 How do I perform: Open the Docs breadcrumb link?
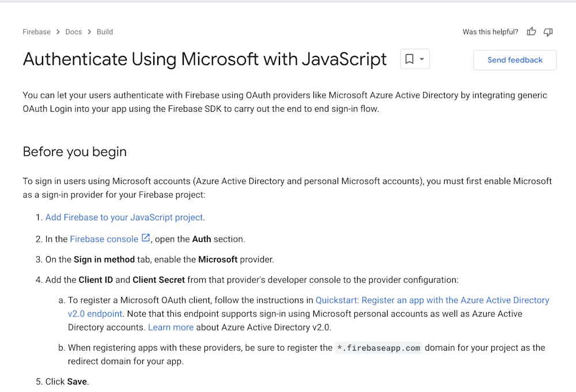(x=74, y=32)
